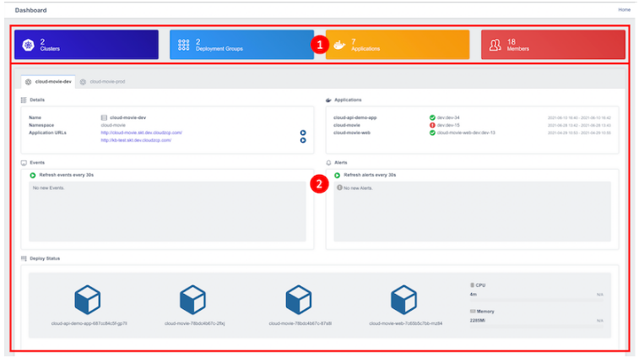The image size is (644, 358).
Task: Click pod cube cloud-movie-78bdc4b67c-87s8l
Action: point(299,300)
